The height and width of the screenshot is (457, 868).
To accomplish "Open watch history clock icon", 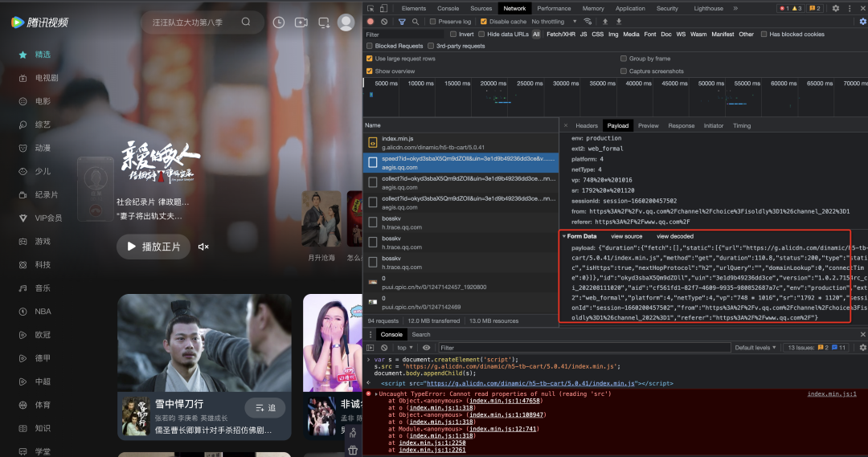I will point(278,22).
